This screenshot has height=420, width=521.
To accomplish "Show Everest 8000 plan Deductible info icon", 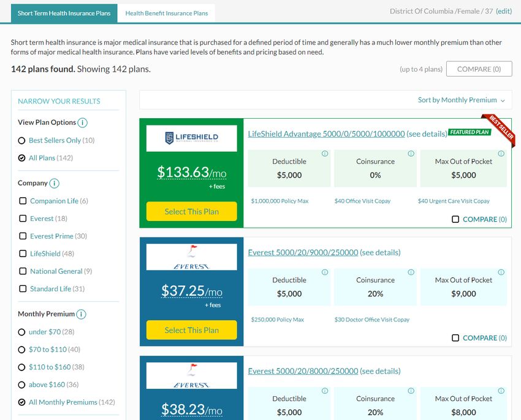I will (x=325, y=391).
